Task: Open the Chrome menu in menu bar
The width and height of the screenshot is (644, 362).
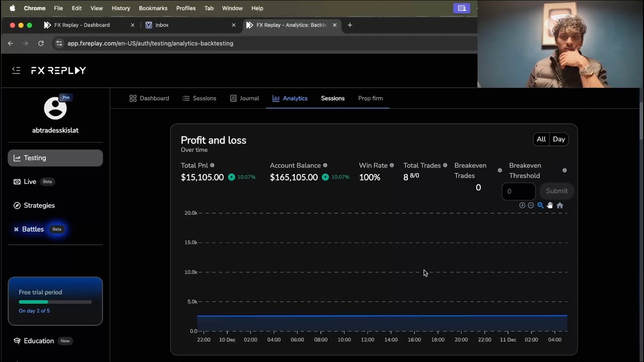Action: (x=34, y=8)
